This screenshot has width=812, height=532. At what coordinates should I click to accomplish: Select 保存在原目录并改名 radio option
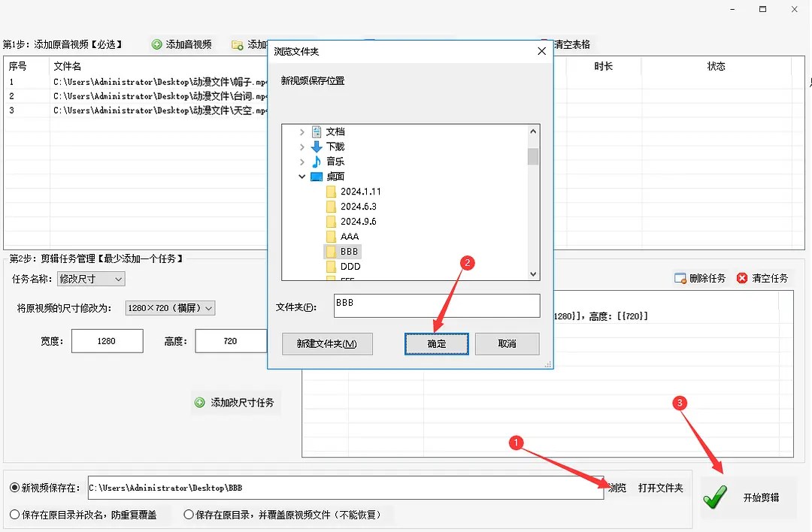point(14,515)
